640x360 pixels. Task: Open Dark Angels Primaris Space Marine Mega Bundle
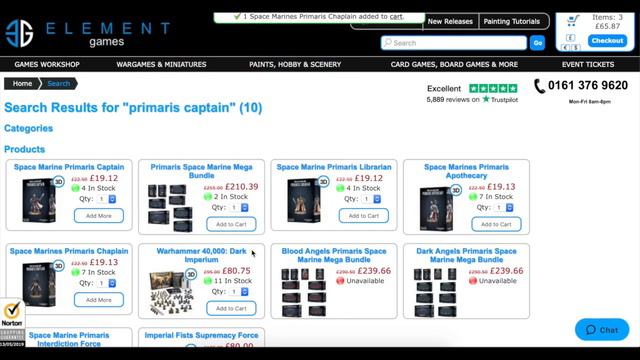pos(466,255)
